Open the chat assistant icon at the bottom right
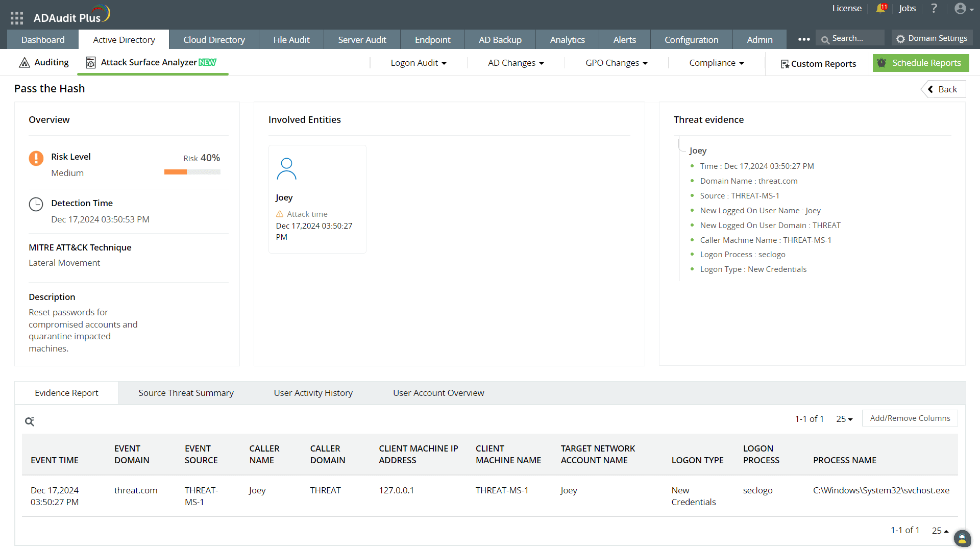 (x=962, y=538)
